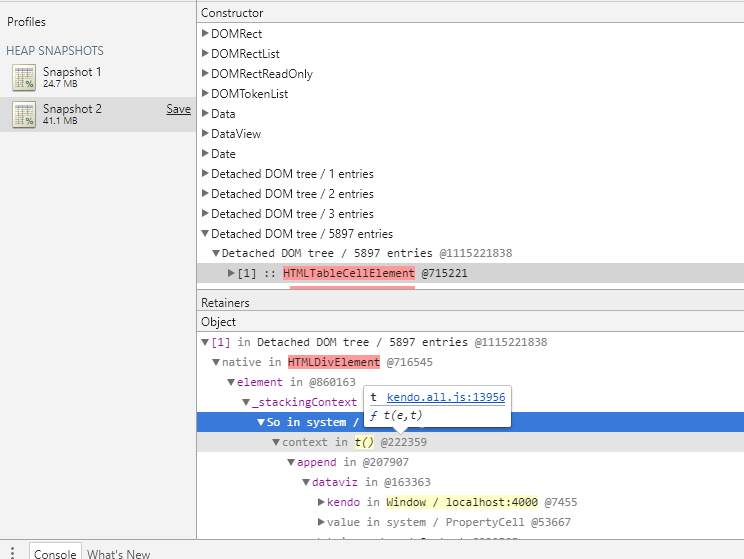The width and height of the screenshot is (744, 559).
Task: Expand the DataView constructor row
Action: coord(205,133)
